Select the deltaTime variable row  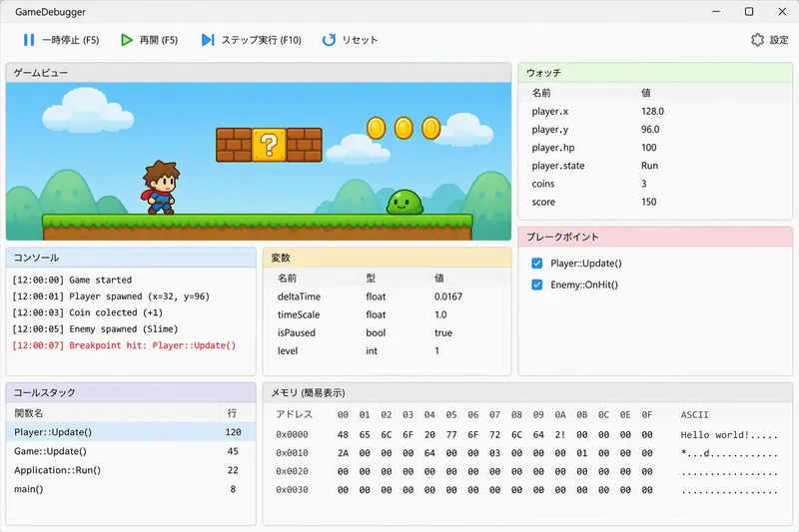click(387, 296)
